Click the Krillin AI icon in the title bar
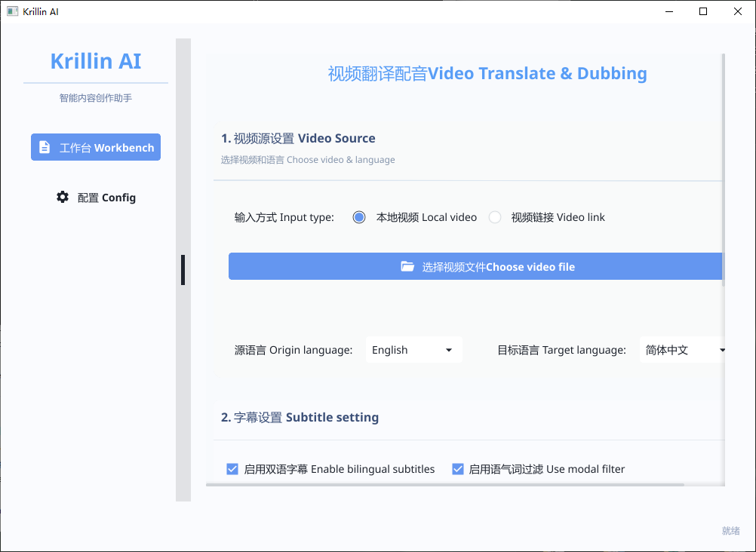This screenshot has width=756, height=552. click(x=11, y=11)
